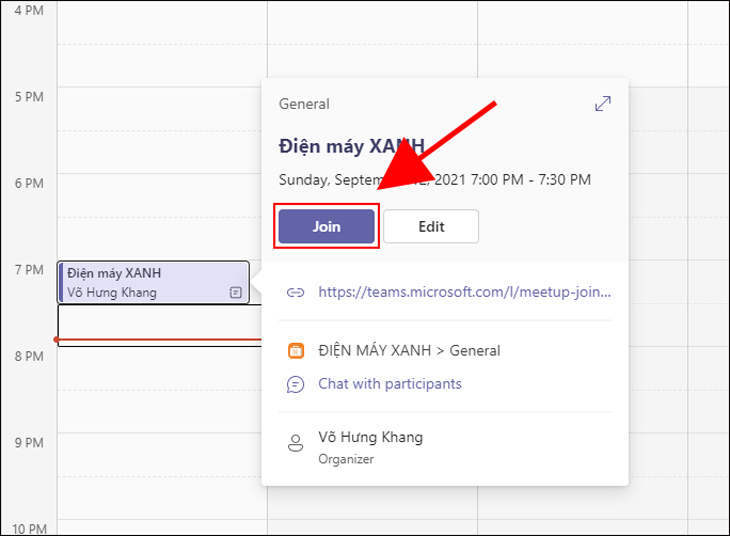Click the Join button

326,226
